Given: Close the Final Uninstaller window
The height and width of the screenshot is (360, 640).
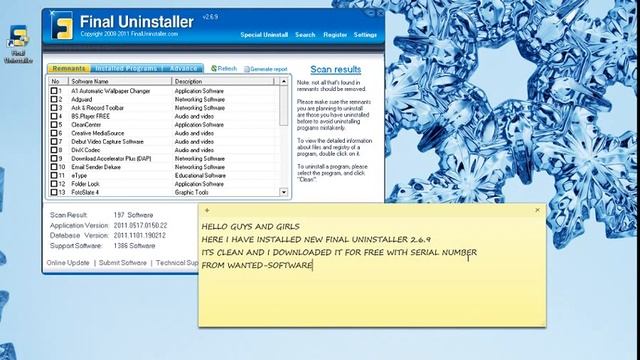Looking at the screenshot, I should tap(380, 13).
